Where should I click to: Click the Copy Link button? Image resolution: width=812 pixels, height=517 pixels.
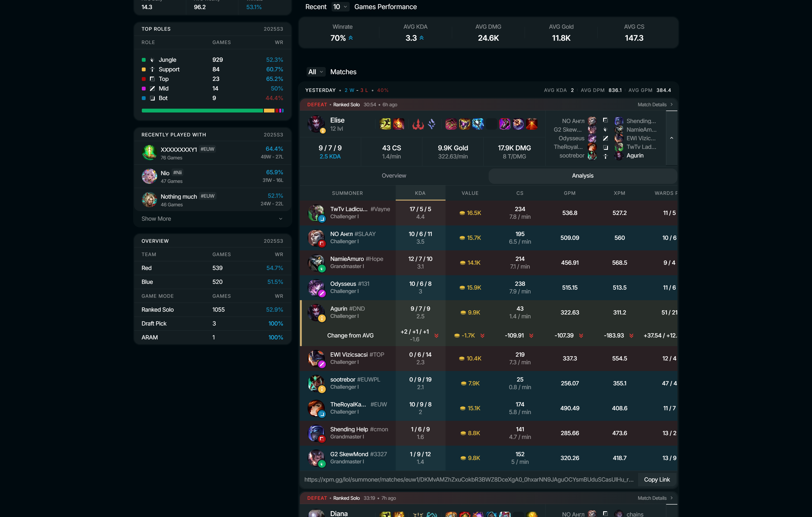(x=657, y=479)
